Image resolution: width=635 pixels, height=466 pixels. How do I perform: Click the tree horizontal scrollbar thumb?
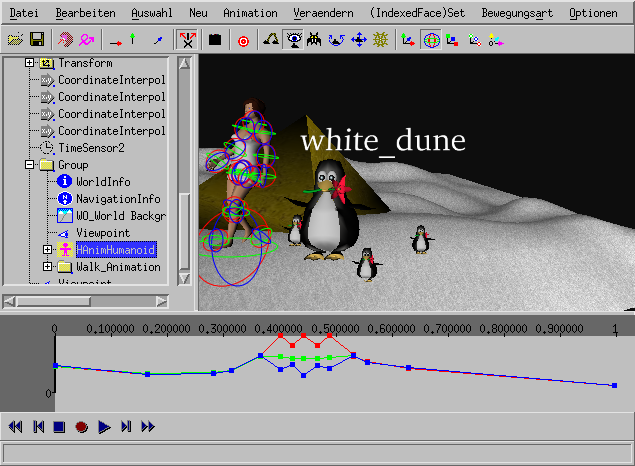tap(53, 301)
